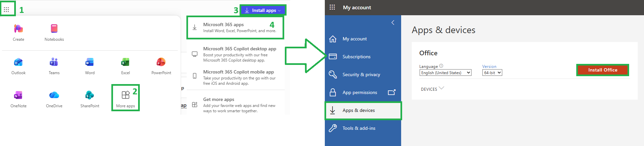Choose Microsoft 365 Copilot mobile app option
Viewport: 644px width, 146px height.
coord(235,77)
